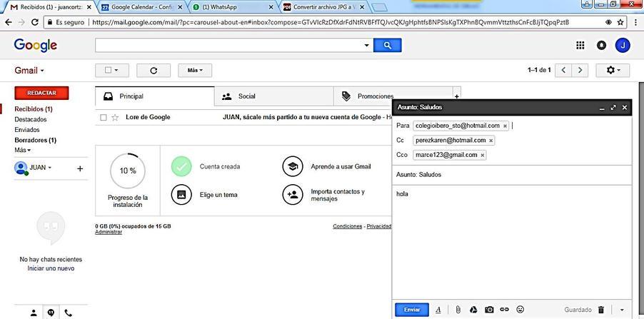This screenshot has width=644, height=319.
Task: Open Recibidos (1) folder
Action: 34,109
